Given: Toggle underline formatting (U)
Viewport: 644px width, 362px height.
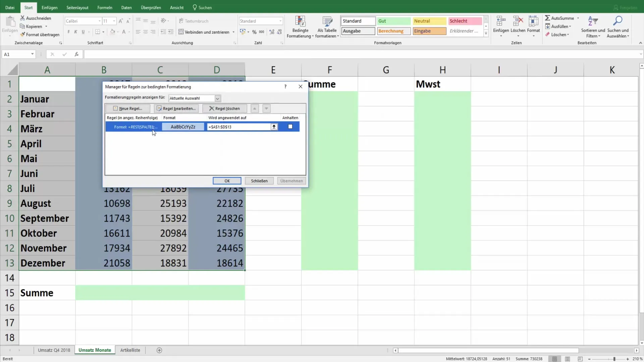Looking at the screenshot, I should coord(83,32).
